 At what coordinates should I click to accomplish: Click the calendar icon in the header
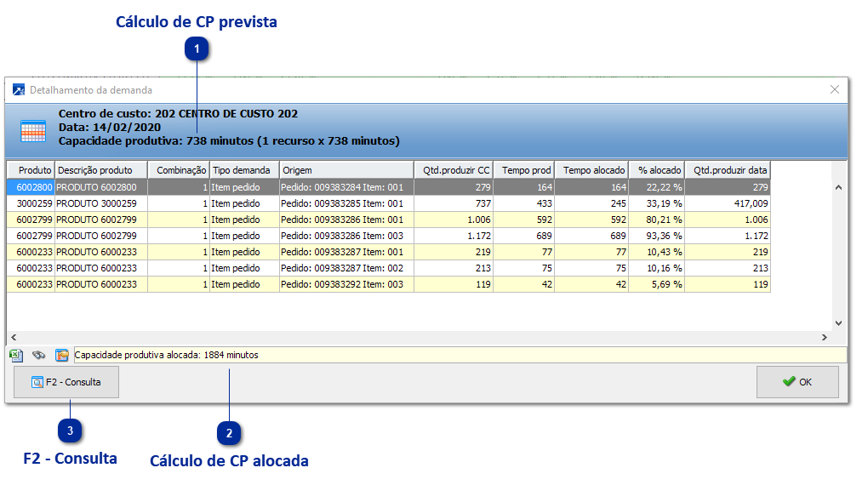pos(33,131)
